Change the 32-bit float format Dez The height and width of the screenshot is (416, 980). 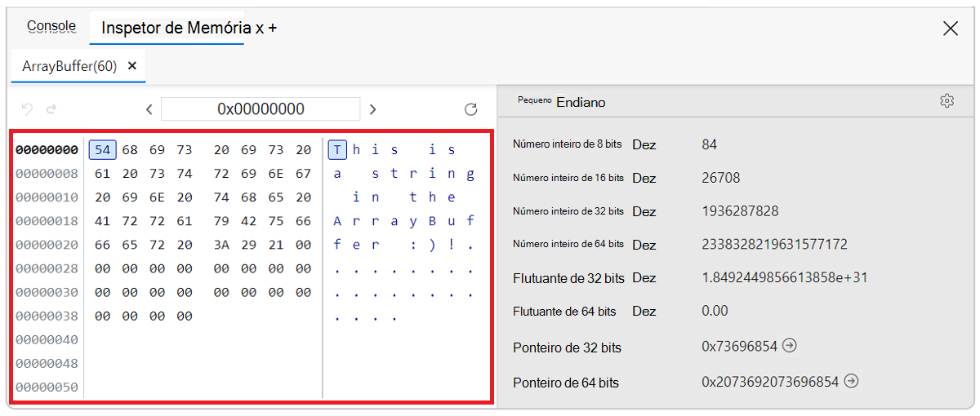pos(644,277)
